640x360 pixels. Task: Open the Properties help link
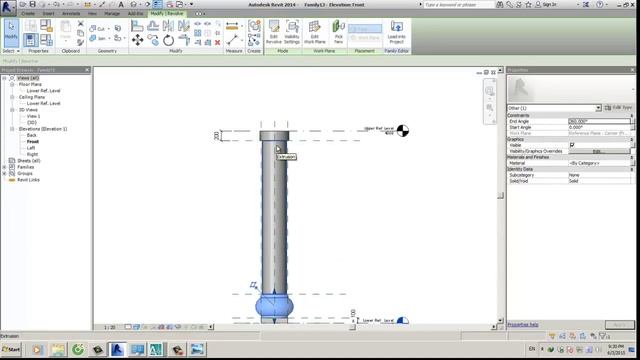click(x=523, y=325)
